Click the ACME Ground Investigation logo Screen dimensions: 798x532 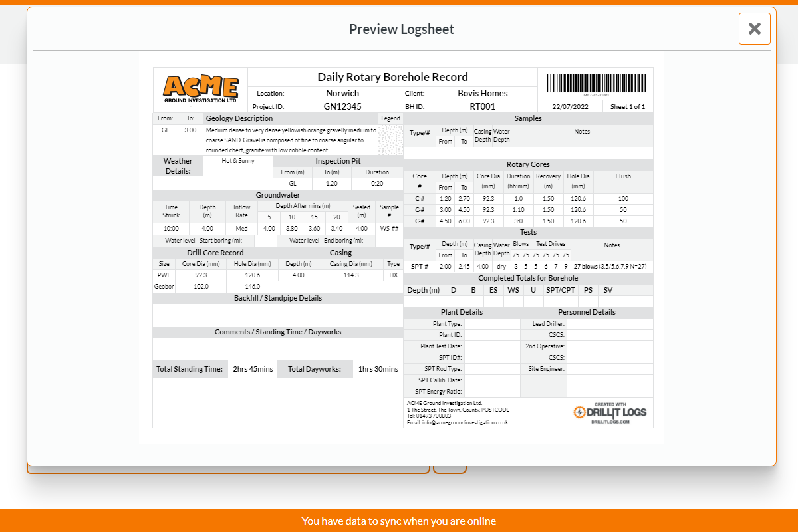(200, 89)
